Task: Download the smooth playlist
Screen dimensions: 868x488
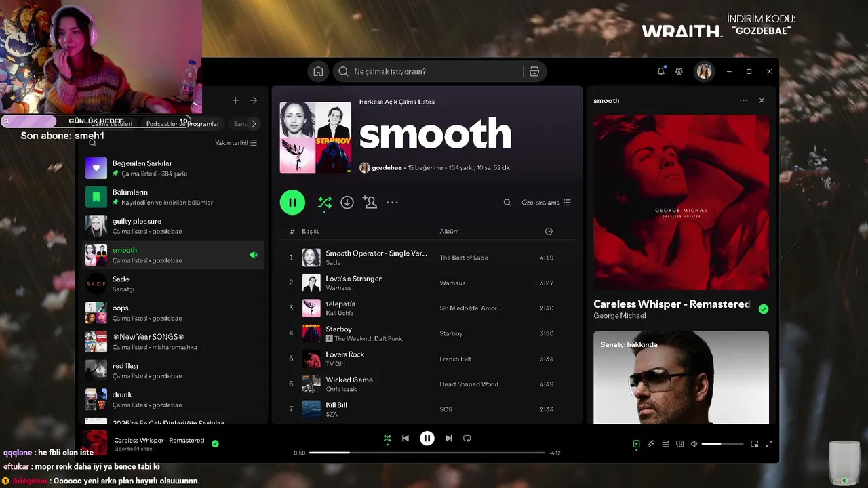Action: 347,202
